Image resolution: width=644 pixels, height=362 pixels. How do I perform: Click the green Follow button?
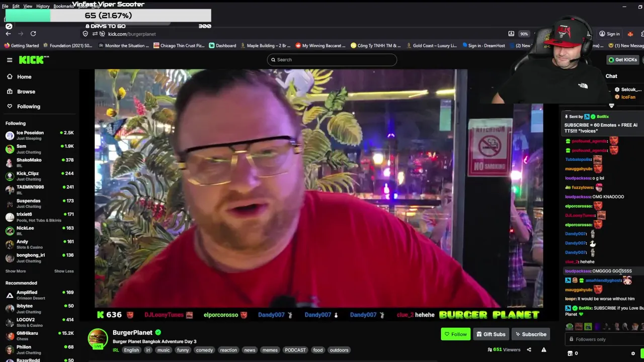tap(456, 334)
